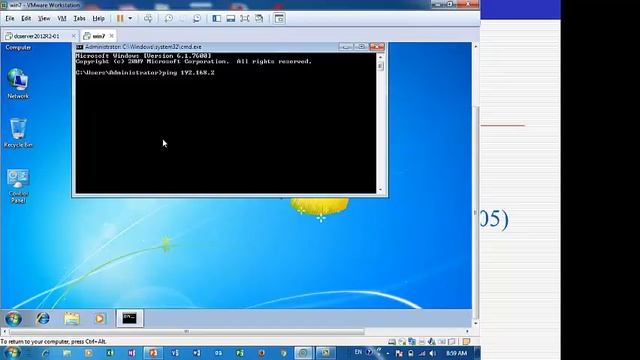Screen dimensions: 640x360
Task: Click the VMware vertical scrollbar thumb
Action: [x=476, y=212]
